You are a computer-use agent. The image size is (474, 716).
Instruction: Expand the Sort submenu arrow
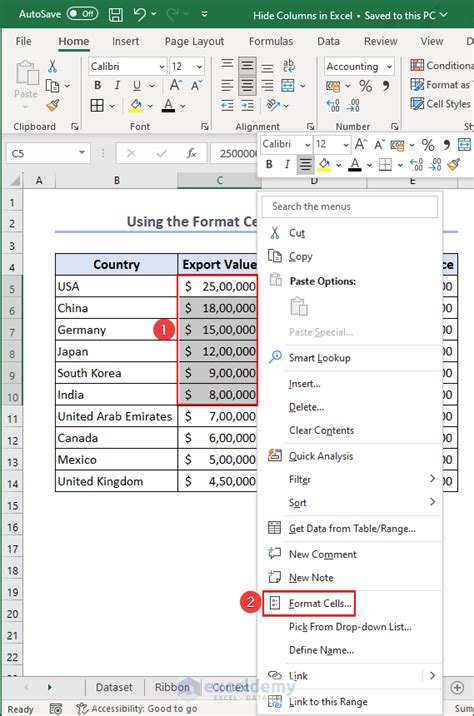click(432, 502)
